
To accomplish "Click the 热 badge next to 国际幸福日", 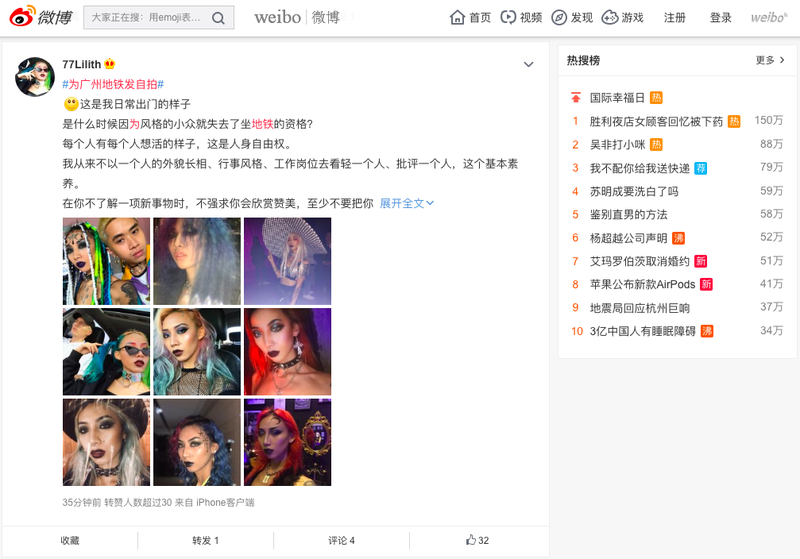I will click(x=656, y=97).
